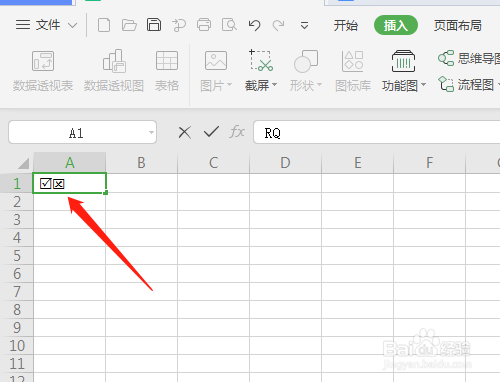Image resolution: width=500 pixels, height=382 pixels.
Task: Undo the last action
Action: [x=254, y=25]
